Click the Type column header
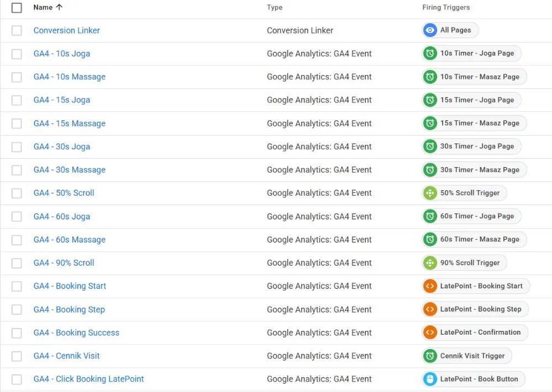The height and width of the screenshot is (392, 552). (x=274, y=7)
